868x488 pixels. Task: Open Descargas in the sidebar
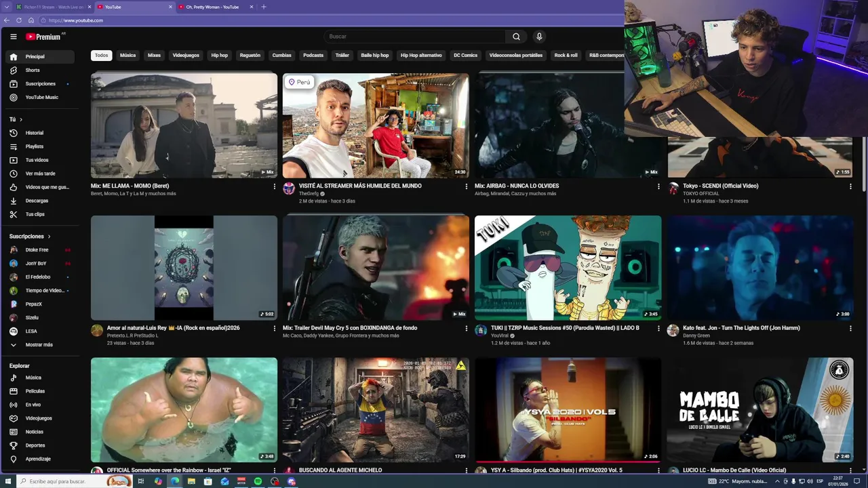pos(41,201)
